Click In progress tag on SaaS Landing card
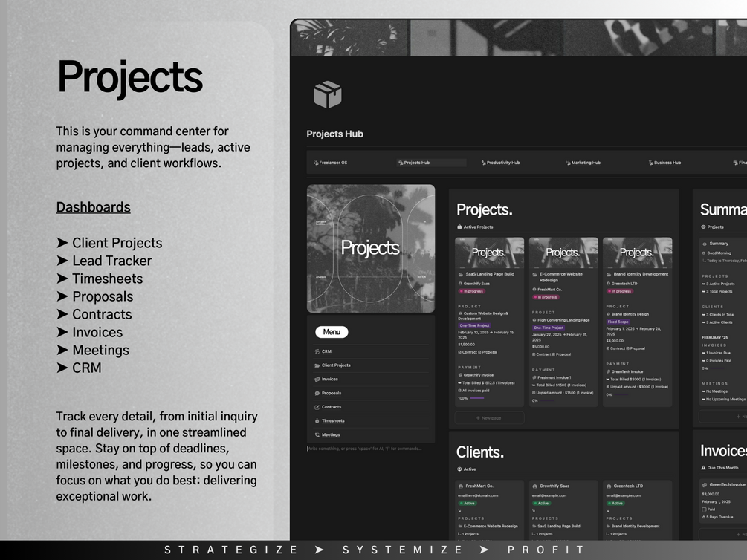 [x=472, y=291]
